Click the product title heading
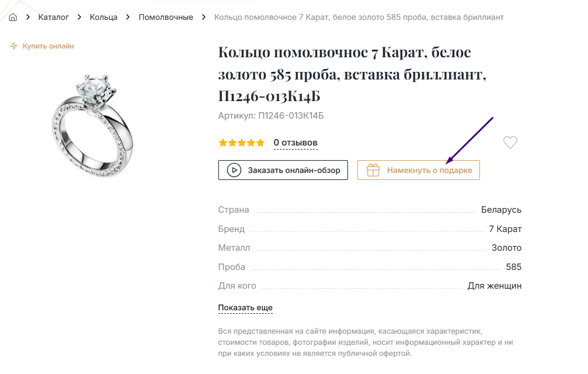 (x=352, y=74)
